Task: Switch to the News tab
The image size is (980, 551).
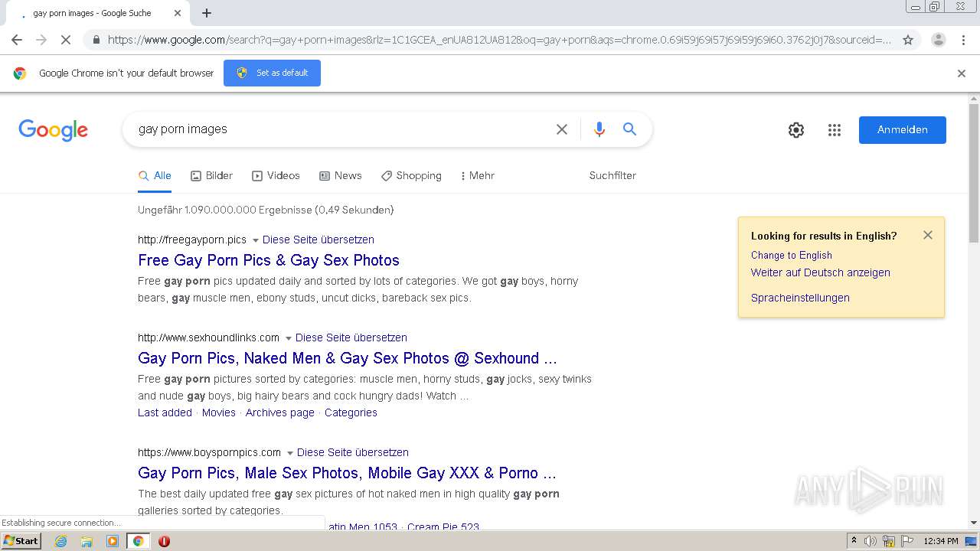Action: click(340, 175)
